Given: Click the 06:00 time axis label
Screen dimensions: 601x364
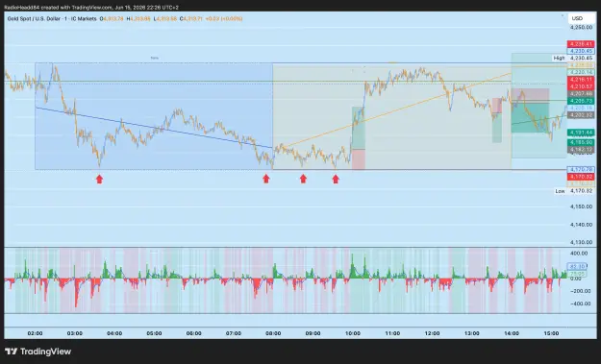Looking at the screenshot, I should 193,333.
